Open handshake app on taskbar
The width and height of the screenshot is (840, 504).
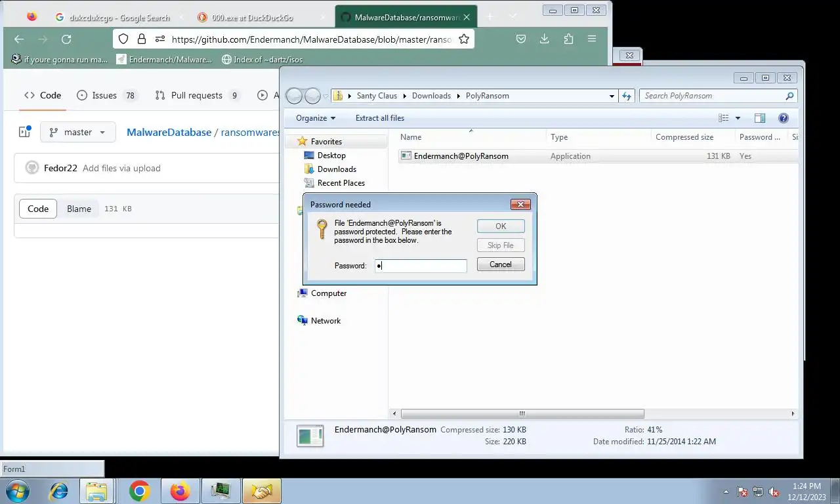[x=261, y=491]
